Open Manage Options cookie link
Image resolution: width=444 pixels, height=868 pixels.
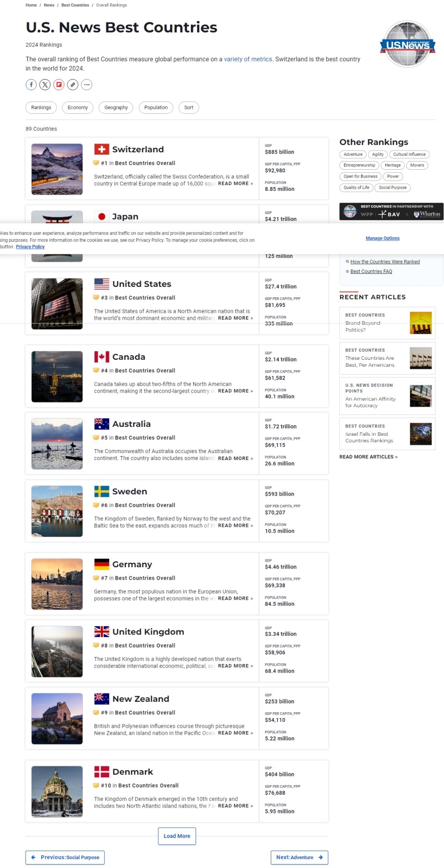(x=382, y=238)
